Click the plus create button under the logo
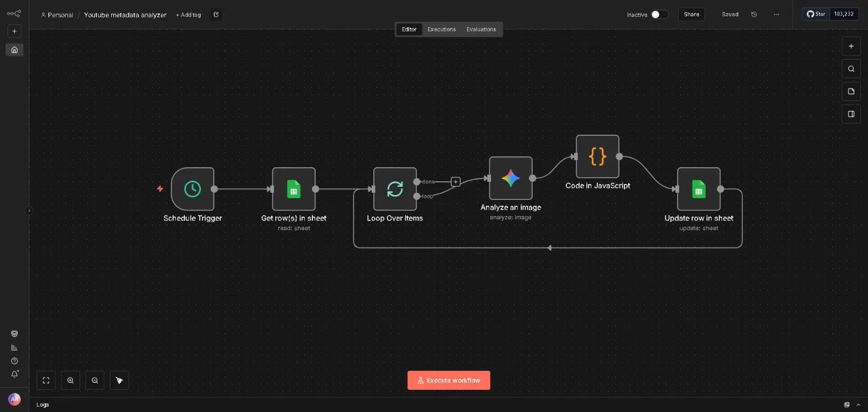Screen dimensions: 868x412 click(x=14, y=31)
